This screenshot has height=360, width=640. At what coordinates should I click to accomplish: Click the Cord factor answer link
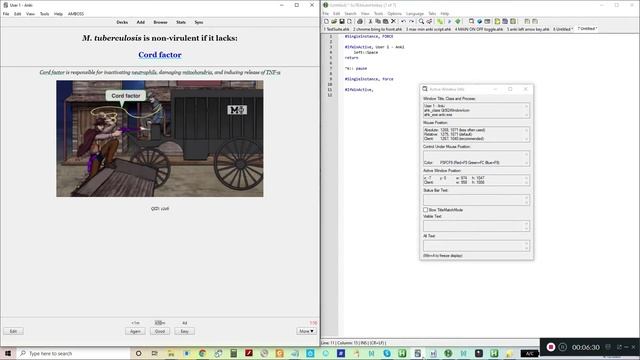click(160, 55)
